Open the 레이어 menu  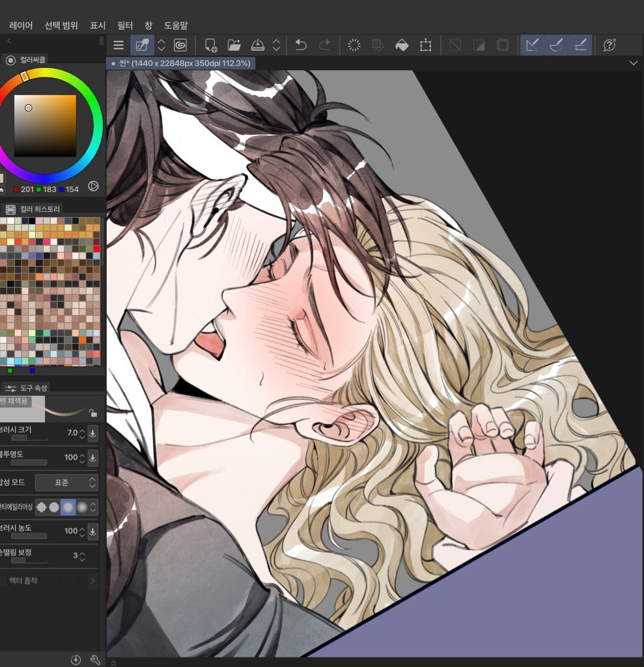coord(21,25)
